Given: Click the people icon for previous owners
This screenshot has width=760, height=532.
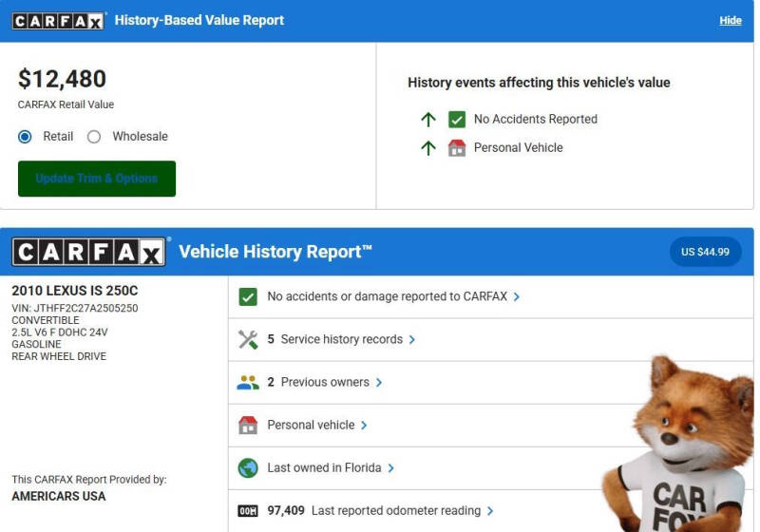Looking at the screenshot, I should tap(248, 383).
